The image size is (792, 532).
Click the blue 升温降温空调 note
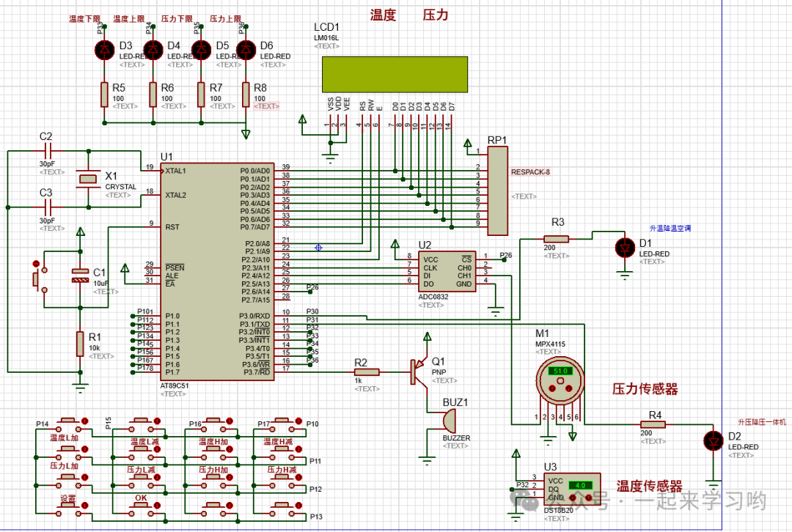pos(670,228)
